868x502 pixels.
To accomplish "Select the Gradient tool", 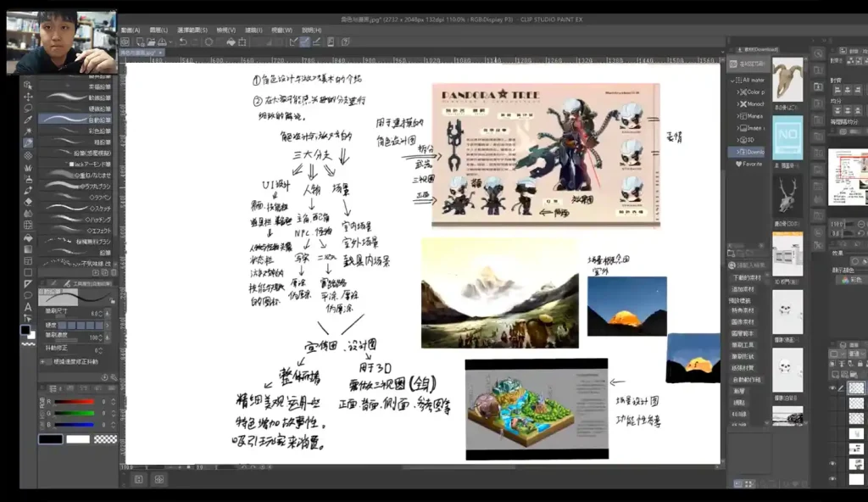I will [x=28, y=248].
